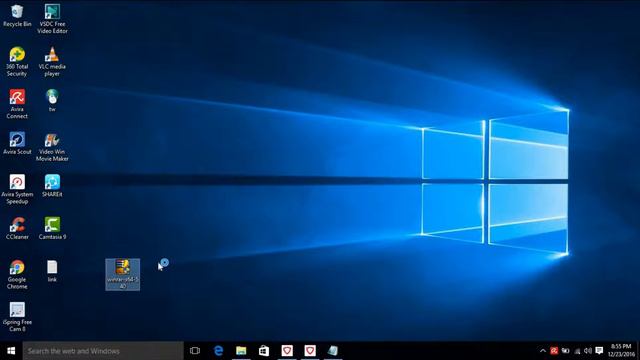Click the 8:55 PM clock and date
Image resolution: width=640 pixels, height=360 pixels.
[621, 351]
